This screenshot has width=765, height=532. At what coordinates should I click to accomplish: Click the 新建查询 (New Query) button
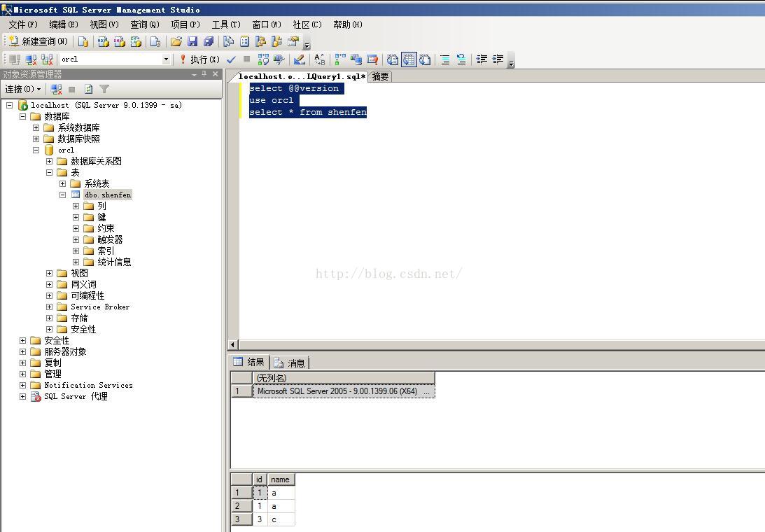38,41
